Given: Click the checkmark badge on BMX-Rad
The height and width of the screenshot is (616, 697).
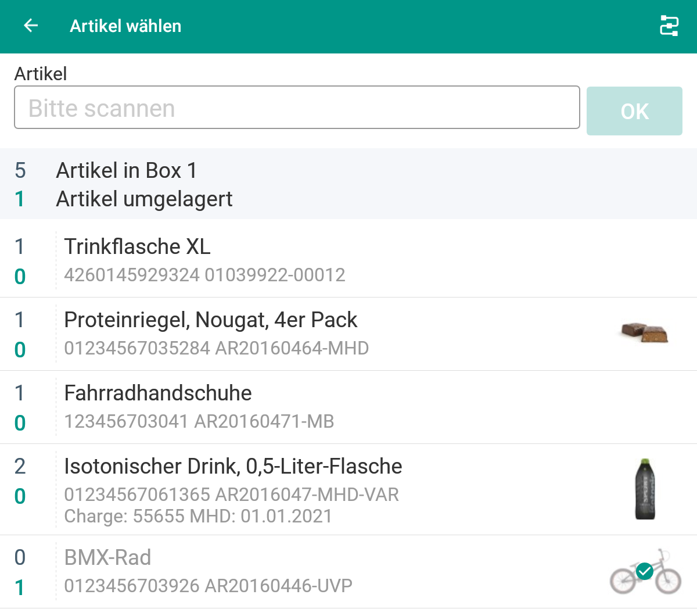Looking at the screenshot, I should tap(645, 572).
